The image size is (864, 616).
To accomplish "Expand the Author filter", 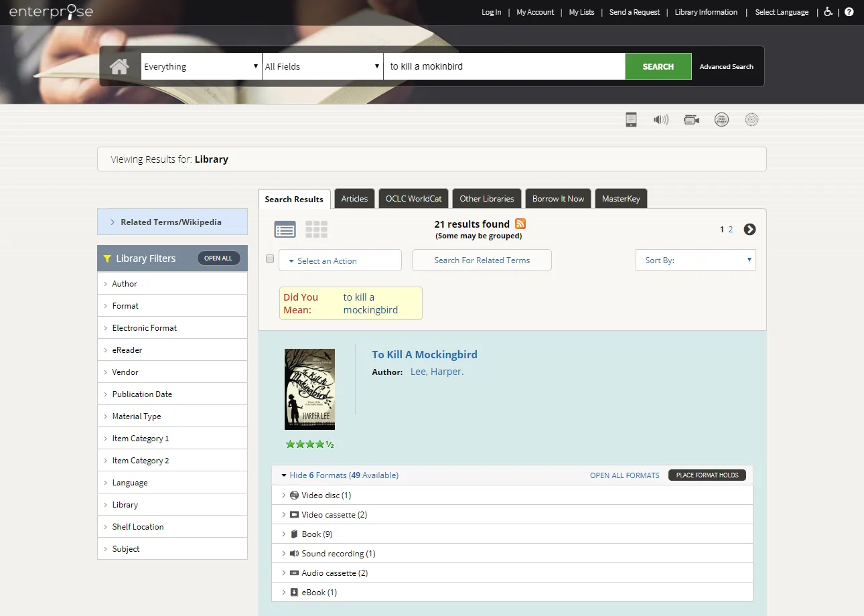I will click(x=172, y=284).
